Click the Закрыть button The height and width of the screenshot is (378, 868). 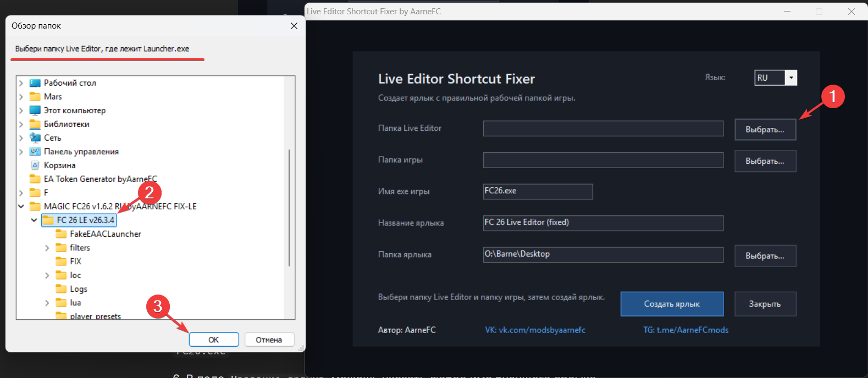click(765, 304)
